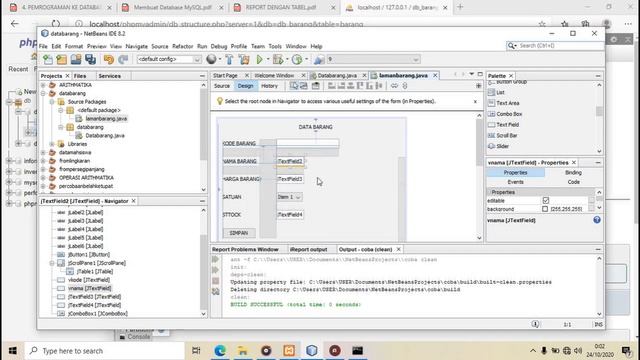640x360 pixels.
Task: Open Microsoft Edge from the taskbar
Action: [x=220, y=351]
